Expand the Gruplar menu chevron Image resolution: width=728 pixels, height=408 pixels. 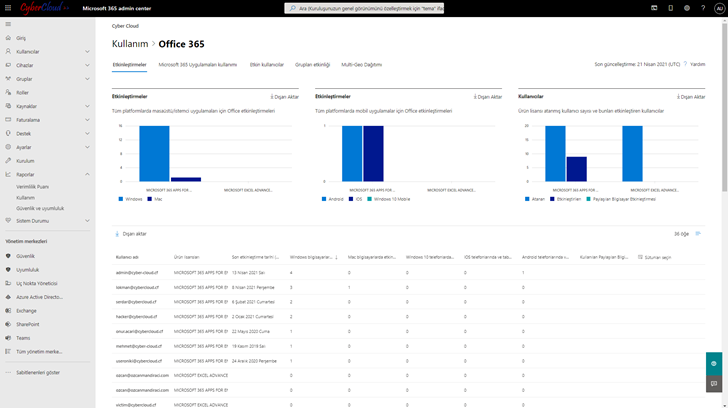pyautogui.click(x=87, y=79)
